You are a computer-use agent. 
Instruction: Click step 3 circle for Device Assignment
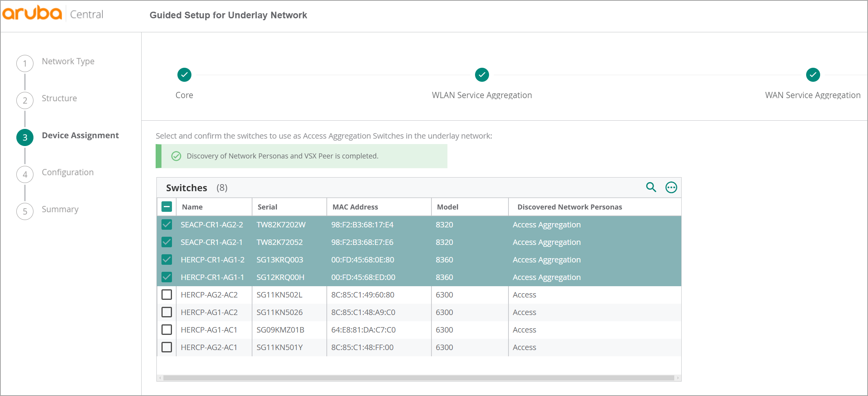[25, 137]
